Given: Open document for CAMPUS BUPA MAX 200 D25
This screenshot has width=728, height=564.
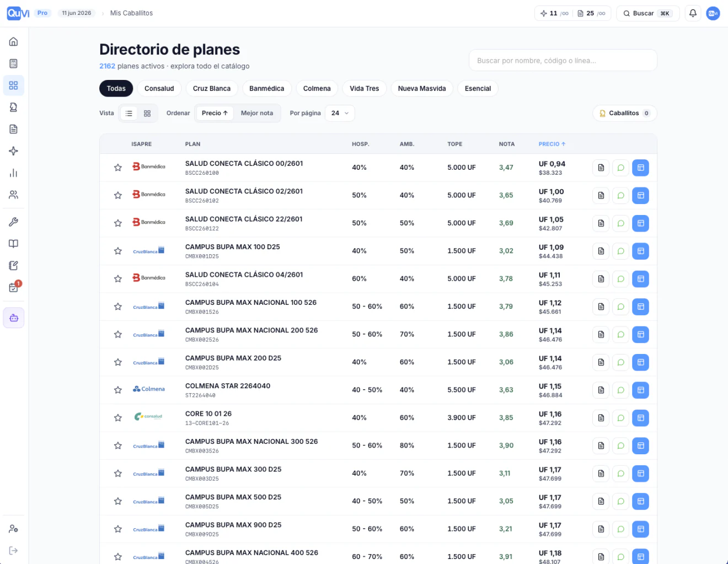Looking at the screenshot, I should pos(601,362).
